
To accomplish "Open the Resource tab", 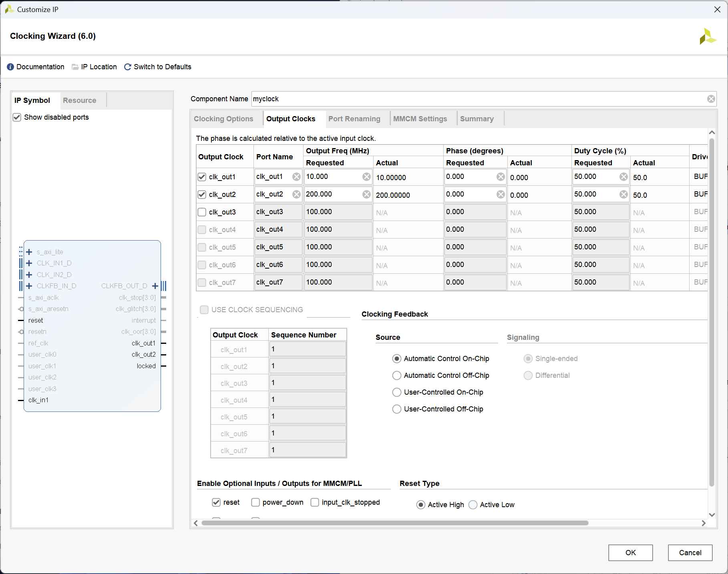I will click(x=79, y=100).
